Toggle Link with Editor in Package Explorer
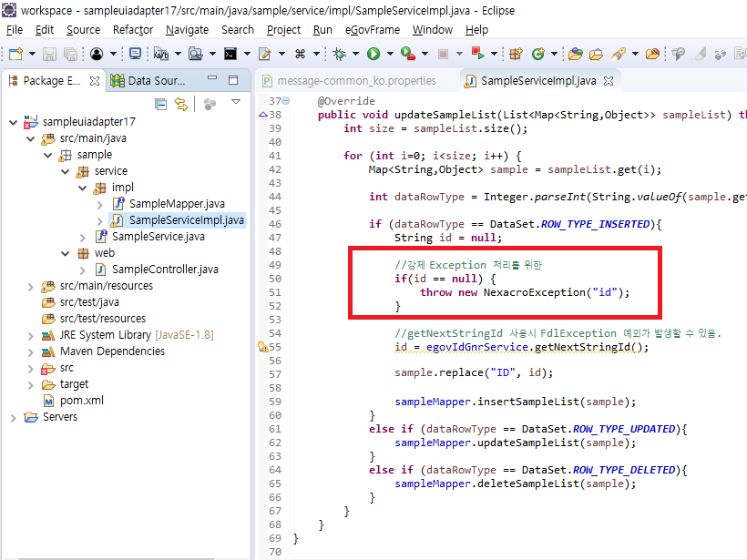The height and width of the screenshot is (560, 747). (x=180, y=104)
